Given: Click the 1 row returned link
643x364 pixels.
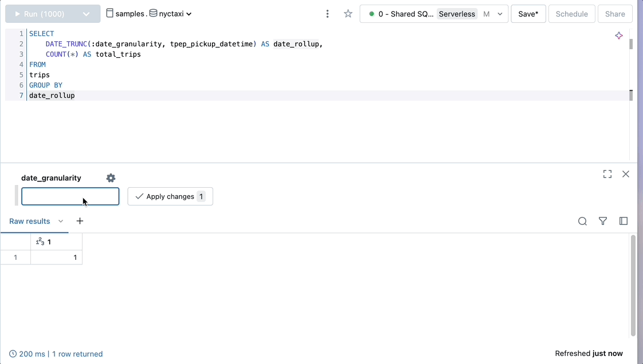Looking at the screenshot, I should (77, 354).
